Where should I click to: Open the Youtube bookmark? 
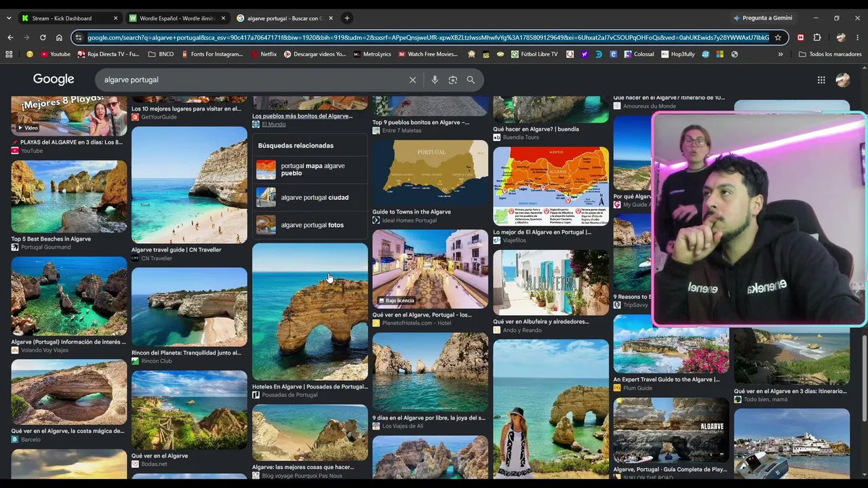click(x=56, y=54)
